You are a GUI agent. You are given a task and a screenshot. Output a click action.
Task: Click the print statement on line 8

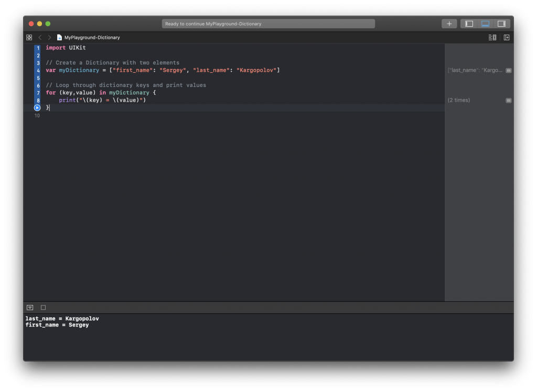point(102,100)
